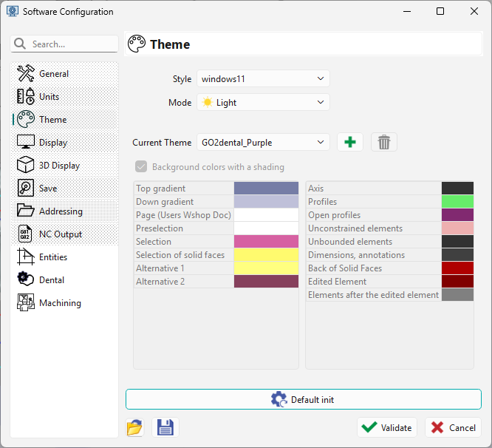Open Entities via sketch icon

tap(25, 257)
